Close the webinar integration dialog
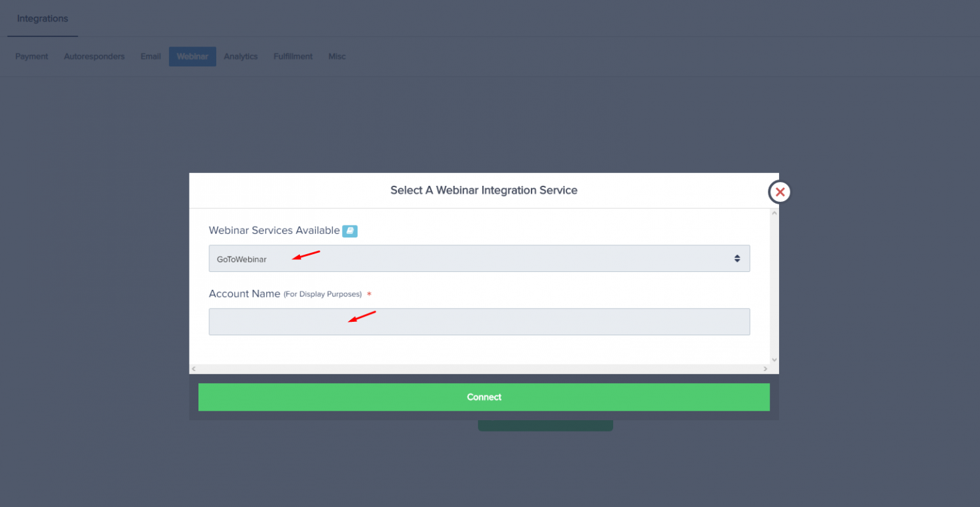This screenshot has width=980, height=507. coord(780,192)
